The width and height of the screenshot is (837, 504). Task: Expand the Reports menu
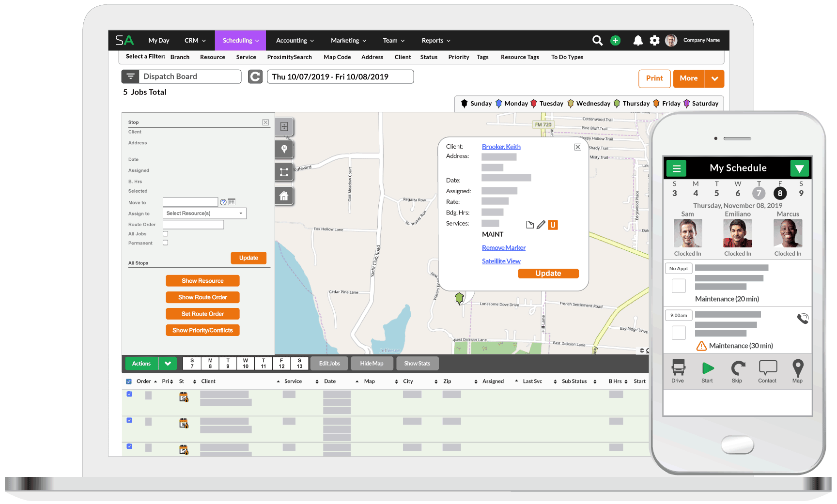(436, 41)
